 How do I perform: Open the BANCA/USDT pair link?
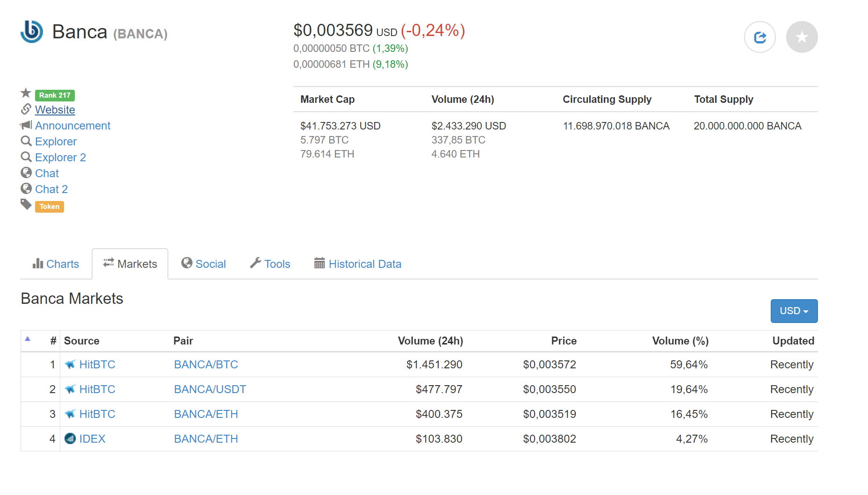click(210, 389)
